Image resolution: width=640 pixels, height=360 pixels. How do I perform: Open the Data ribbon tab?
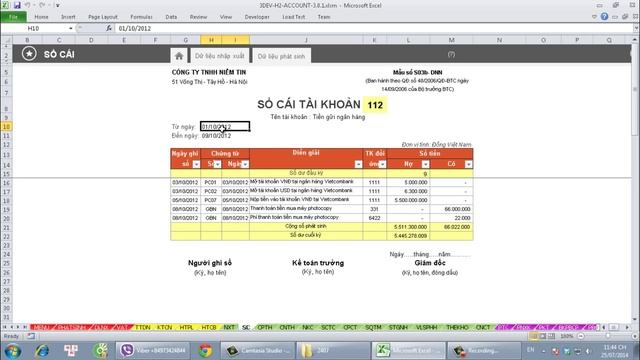coord(171,17)
